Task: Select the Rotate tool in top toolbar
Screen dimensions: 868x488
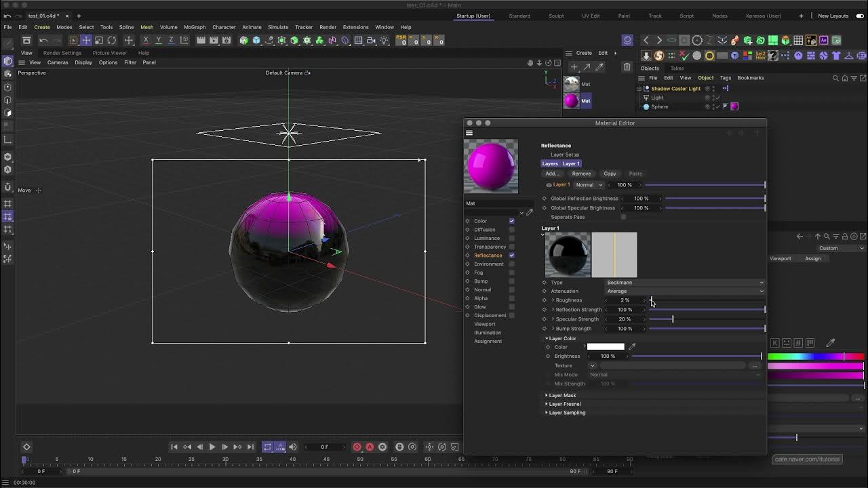Action: (x=112, y=41)
